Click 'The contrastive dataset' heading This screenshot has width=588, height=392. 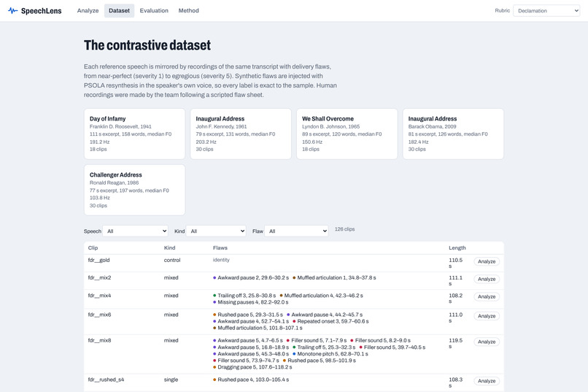coord(147,45)
